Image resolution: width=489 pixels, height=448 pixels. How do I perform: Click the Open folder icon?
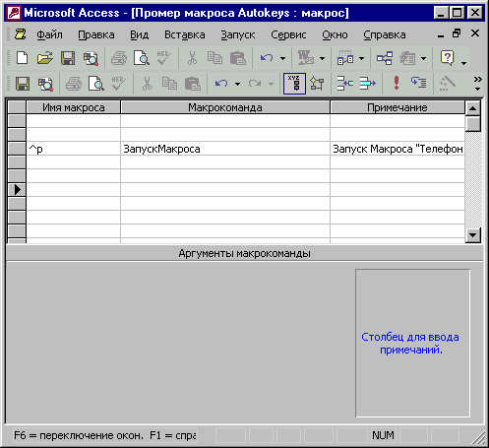45,58
